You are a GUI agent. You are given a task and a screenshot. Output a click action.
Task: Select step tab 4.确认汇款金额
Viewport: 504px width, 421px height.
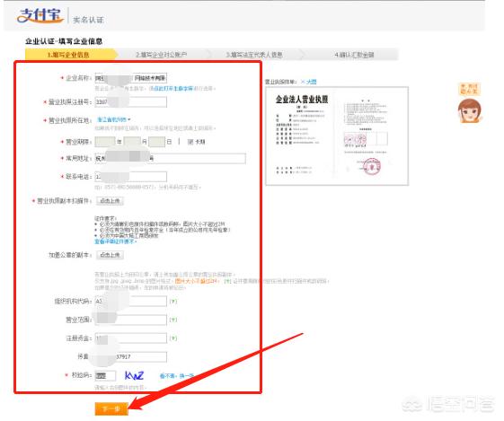click(354, 55)
